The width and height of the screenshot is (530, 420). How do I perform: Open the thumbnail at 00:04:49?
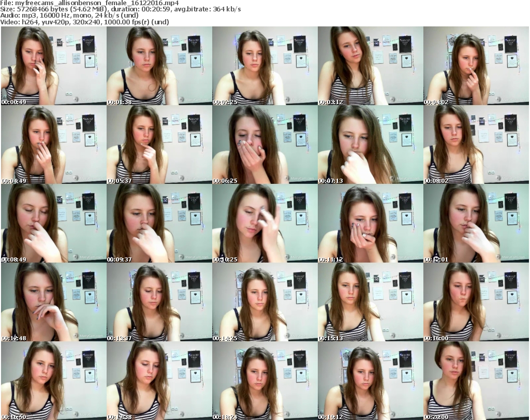pos(54,144)
